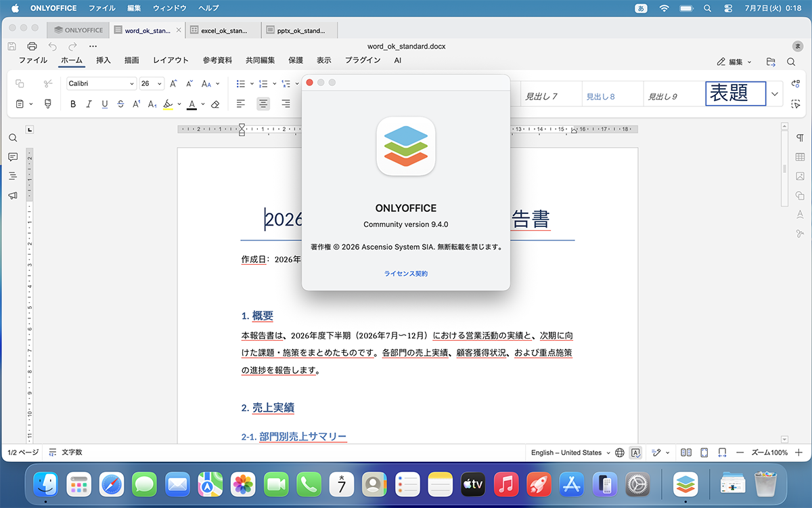
Task: Select the copy style paintbrush tool
Action: (48, 104)
